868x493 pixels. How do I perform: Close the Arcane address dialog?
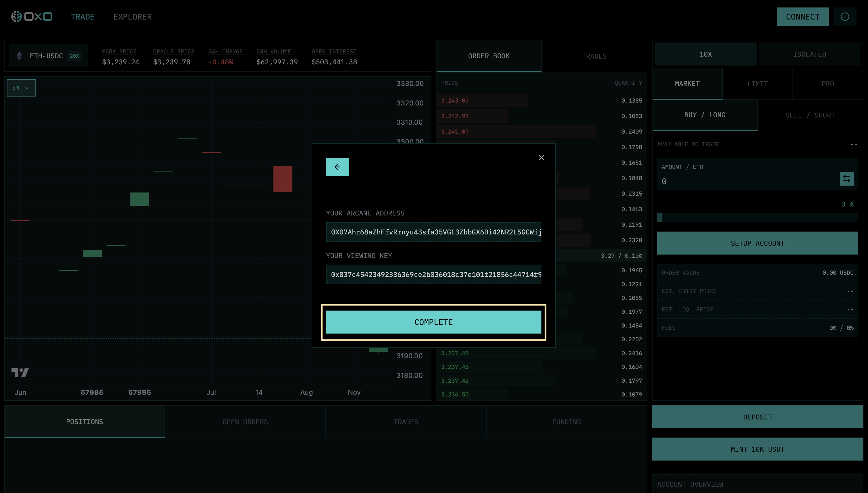[x=541, y=158]
